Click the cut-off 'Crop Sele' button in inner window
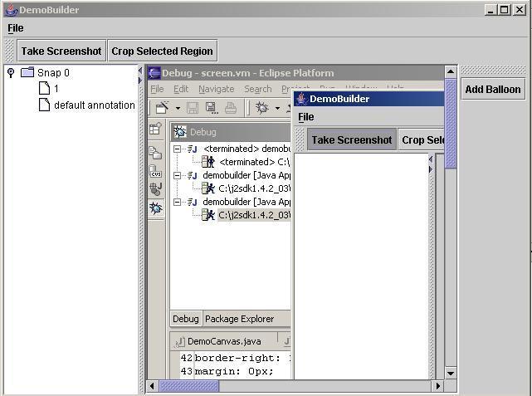 tap(421, 139)
